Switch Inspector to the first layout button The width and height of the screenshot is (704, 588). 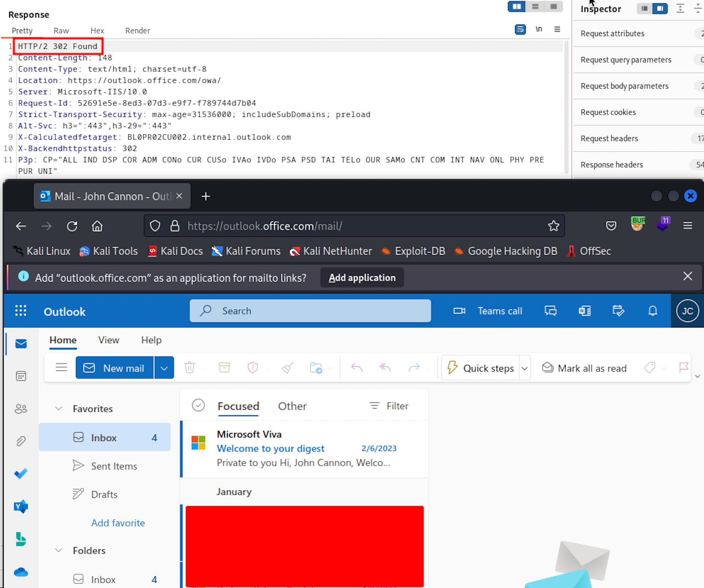645,8
